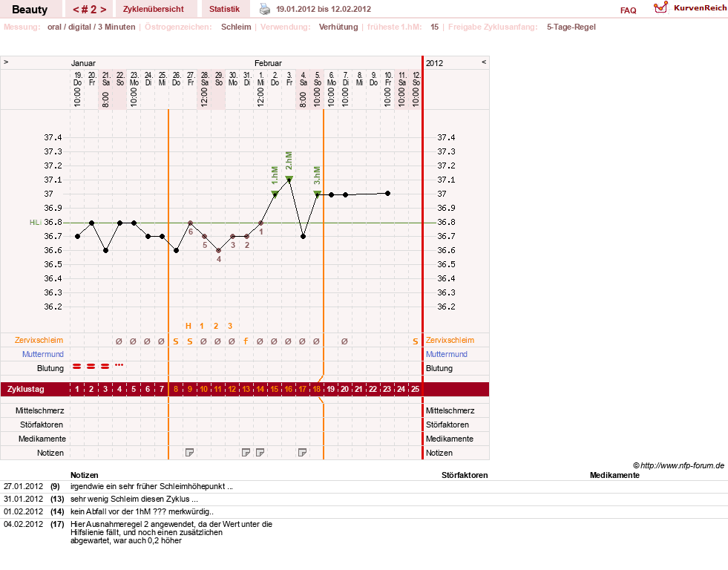Viewport: 728px width, 570px height.
Task: Open the note icon on cycle day 17
Action: [x=302, y=453]
